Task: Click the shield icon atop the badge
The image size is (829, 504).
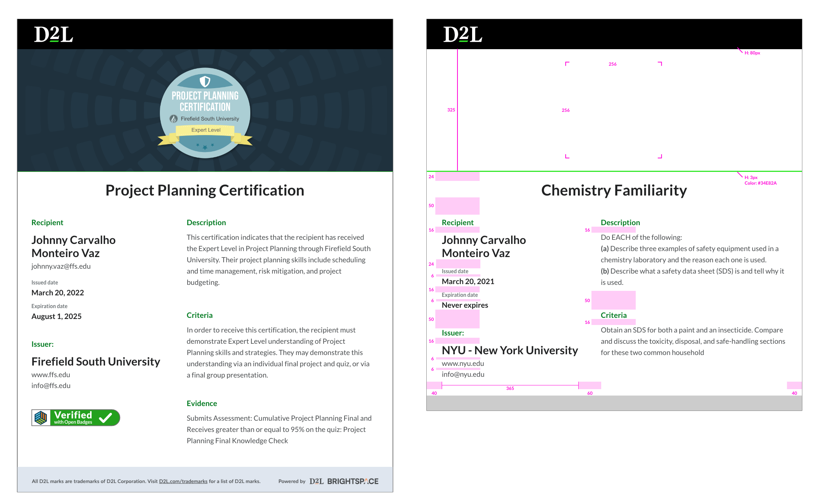Action: click(205, 81)
